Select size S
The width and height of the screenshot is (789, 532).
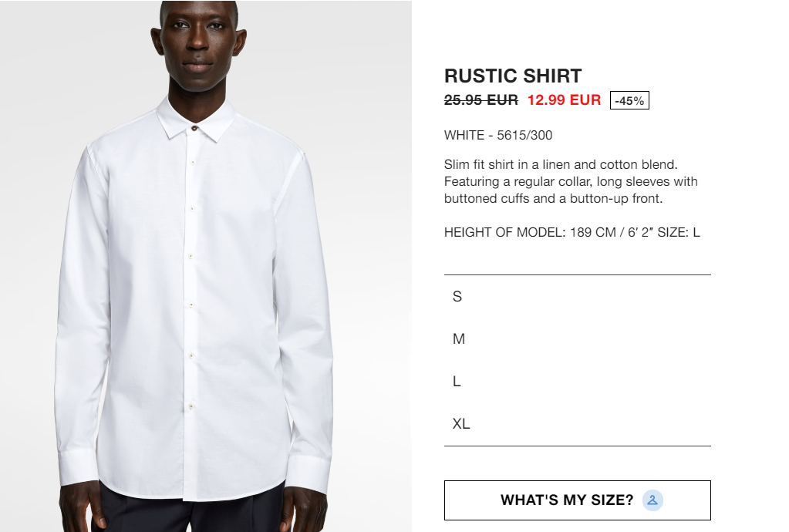[577, 296]
